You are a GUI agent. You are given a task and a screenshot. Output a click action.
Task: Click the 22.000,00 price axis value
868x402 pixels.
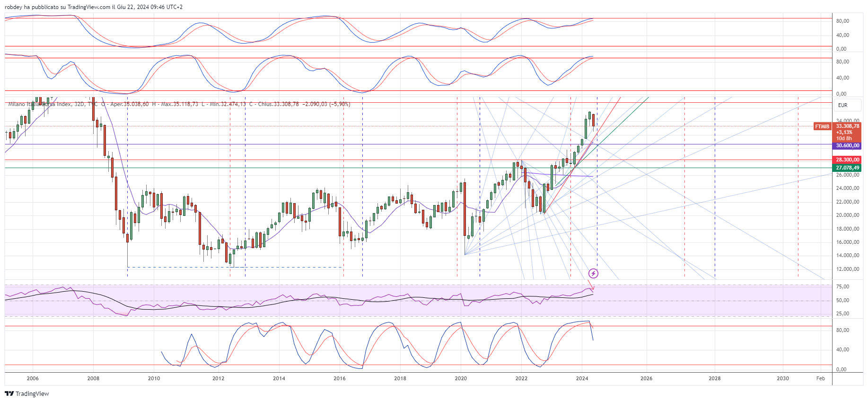click(x=848, y=202)
